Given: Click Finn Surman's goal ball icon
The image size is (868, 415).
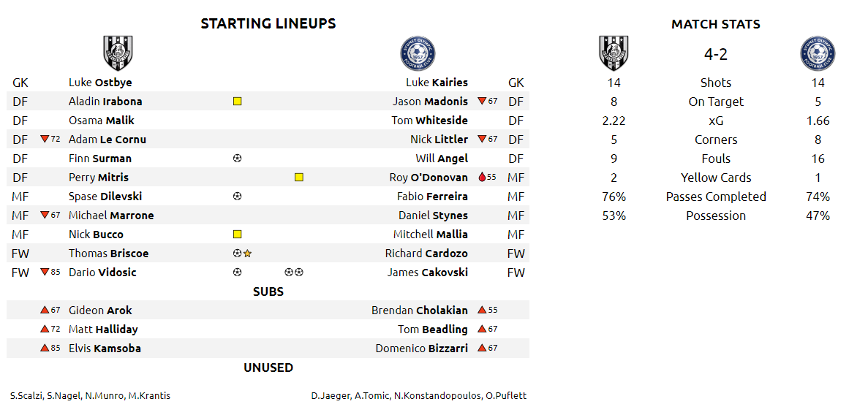Looking at the screenshot, I should 237,159.
